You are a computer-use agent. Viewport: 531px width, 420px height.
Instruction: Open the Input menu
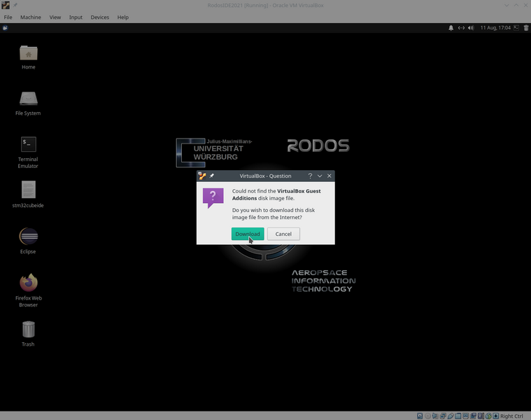click(x=76, y=17)
